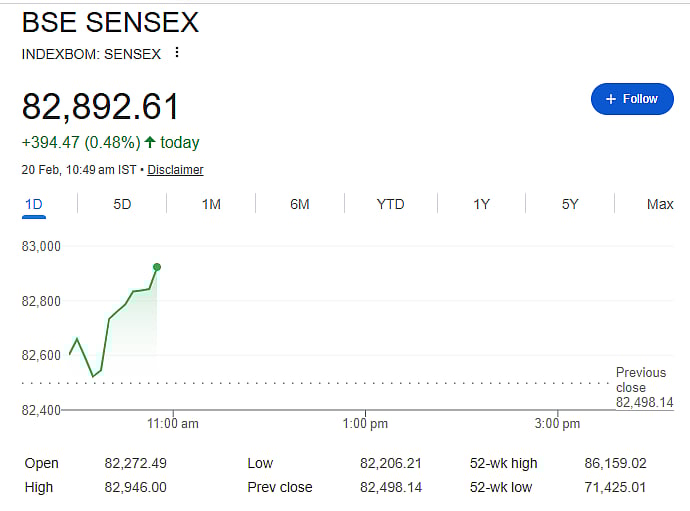Select the 1D chart range tab
The image size is (690, 511).
click(x=33, y=204)
